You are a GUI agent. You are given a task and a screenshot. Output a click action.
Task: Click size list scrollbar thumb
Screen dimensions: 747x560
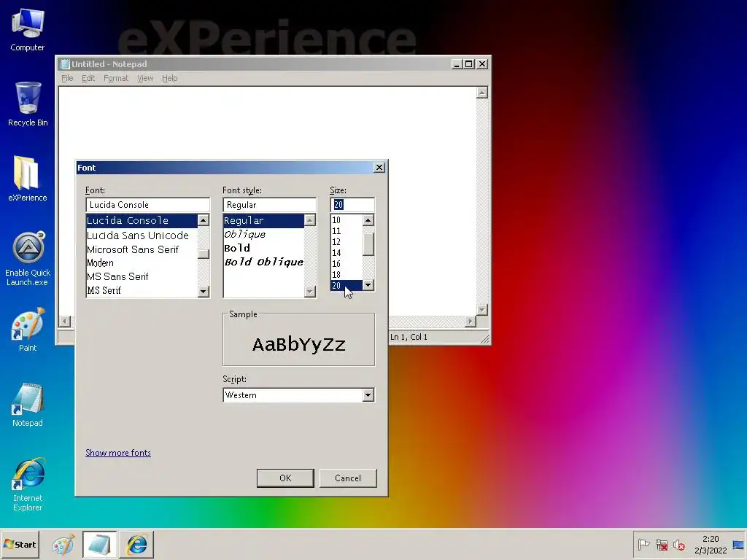(368, 244)
